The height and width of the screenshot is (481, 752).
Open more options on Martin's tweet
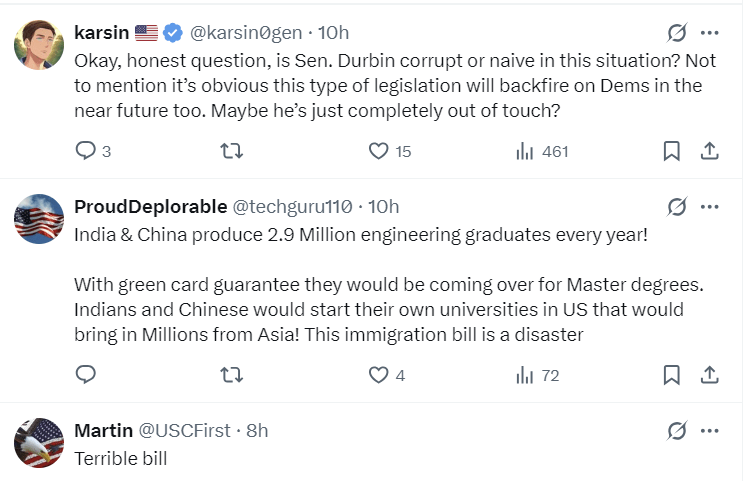[x=710, y=431]
